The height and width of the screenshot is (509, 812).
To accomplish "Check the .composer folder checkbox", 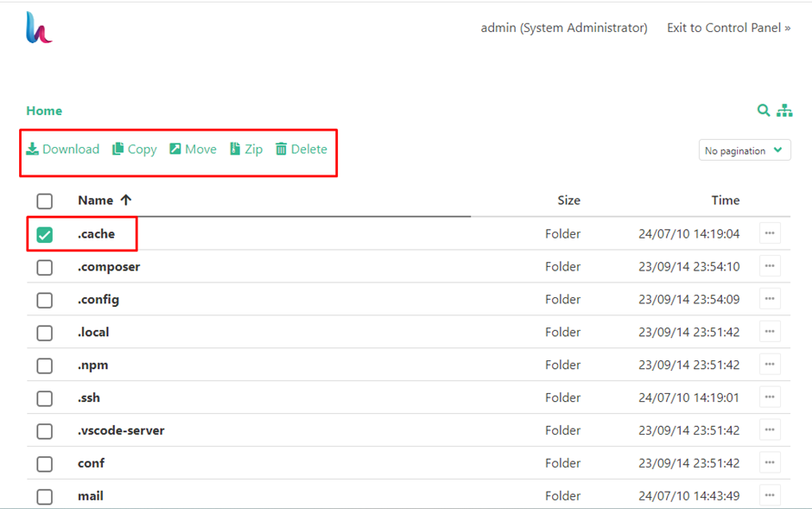I will [x=44, y=266].
